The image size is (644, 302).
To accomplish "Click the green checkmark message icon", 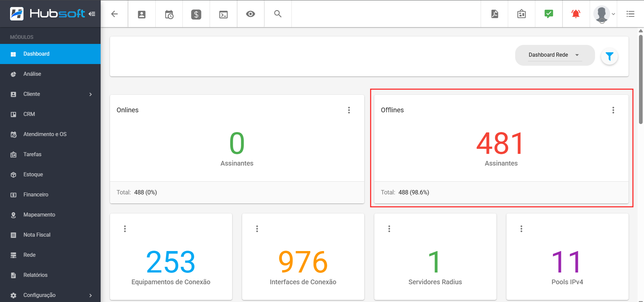I will point(549,14).
